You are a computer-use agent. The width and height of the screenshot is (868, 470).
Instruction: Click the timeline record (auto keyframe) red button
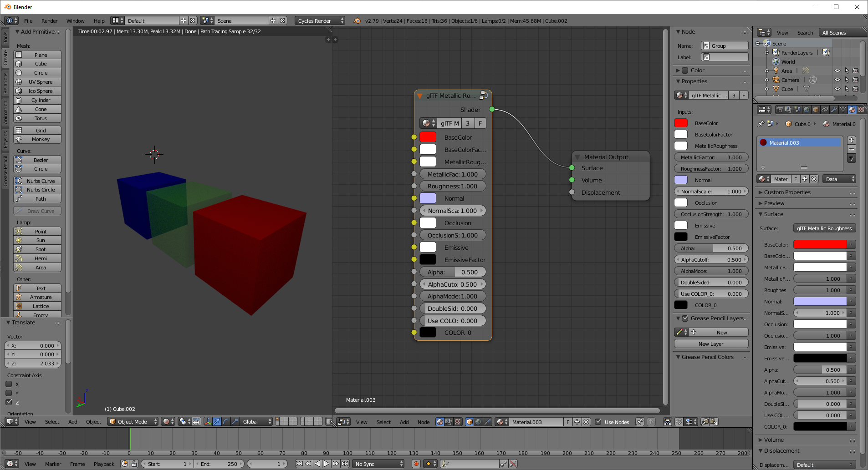416,464
